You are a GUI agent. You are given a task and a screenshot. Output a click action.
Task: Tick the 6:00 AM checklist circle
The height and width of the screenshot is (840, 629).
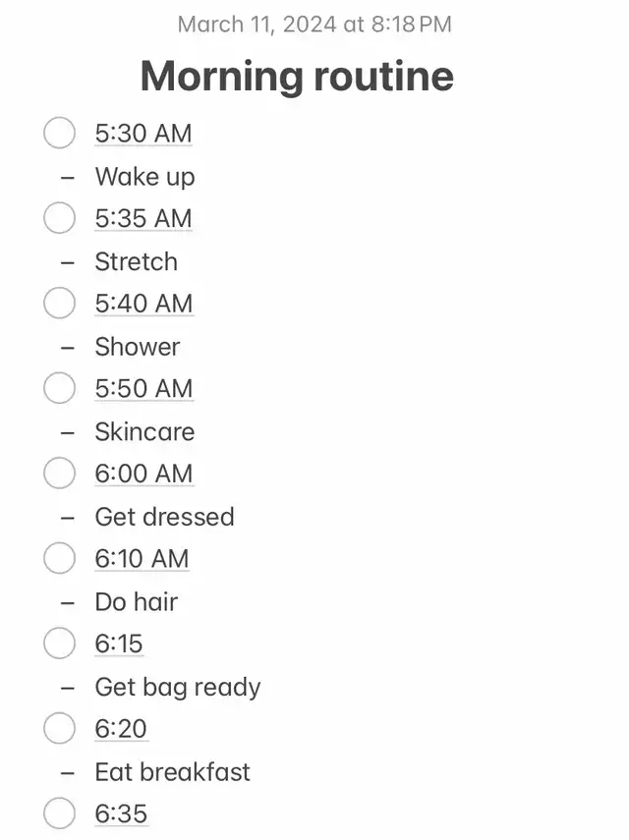point(59,473)
